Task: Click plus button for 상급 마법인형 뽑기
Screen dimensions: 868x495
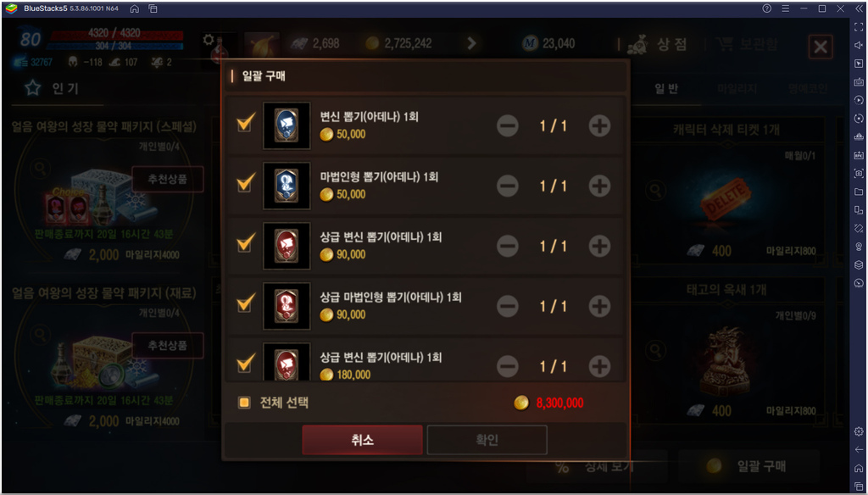Action: click(x=599, y=306)
